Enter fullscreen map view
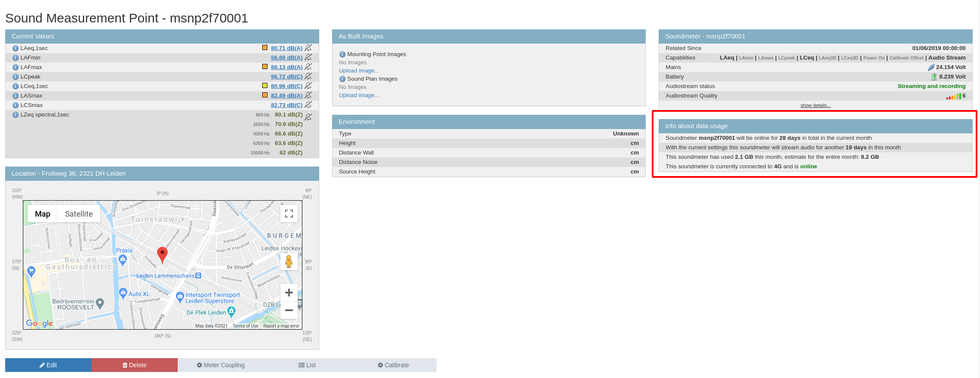This screenshot has width=980, height=378. click(x=289, y=214)
